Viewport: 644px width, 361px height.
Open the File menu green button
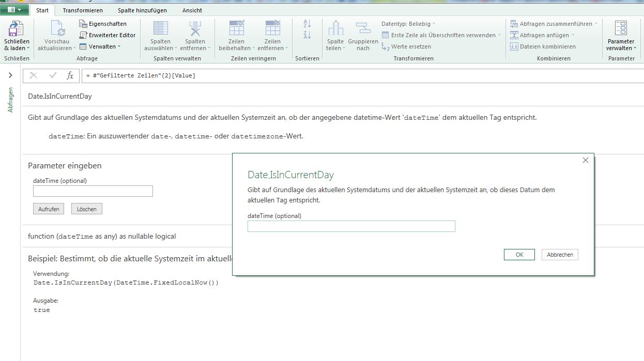click(x=14, y=10)
